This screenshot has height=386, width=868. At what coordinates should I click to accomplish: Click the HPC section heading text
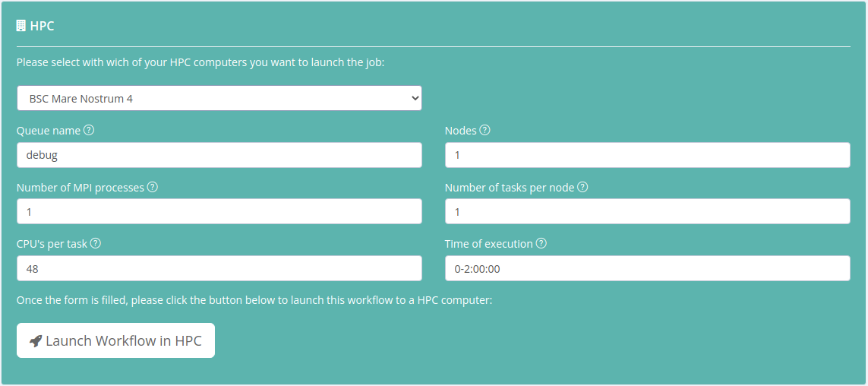43,26
